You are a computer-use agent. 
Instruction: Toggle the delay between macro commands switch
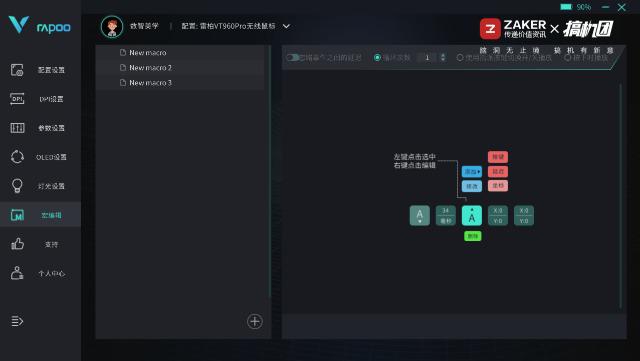click(293, 58)
